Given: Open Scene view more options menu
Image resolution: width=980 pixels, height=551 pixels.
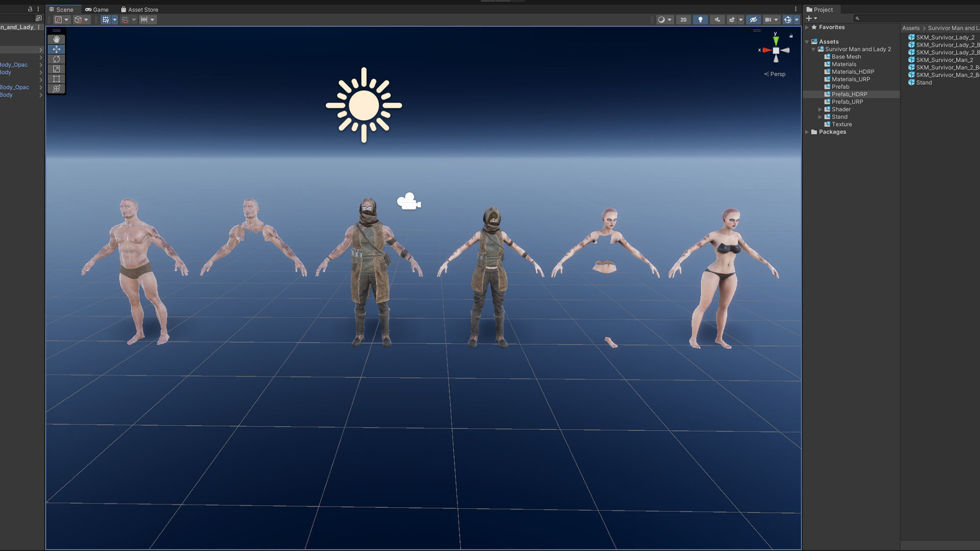Looking at the screenshot, I should coord(796,9).
